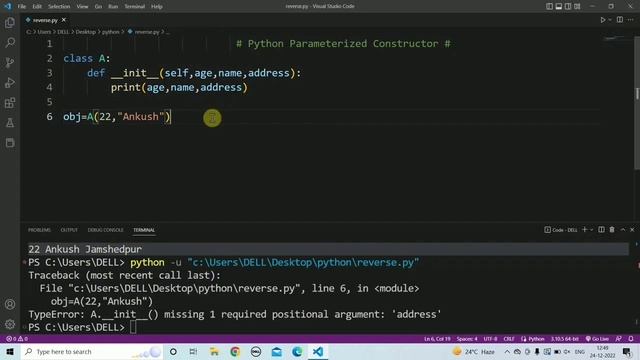Change indentation via Spaces: 4
The width and height of the screenshot is (640, 360).
pos(467,339)
